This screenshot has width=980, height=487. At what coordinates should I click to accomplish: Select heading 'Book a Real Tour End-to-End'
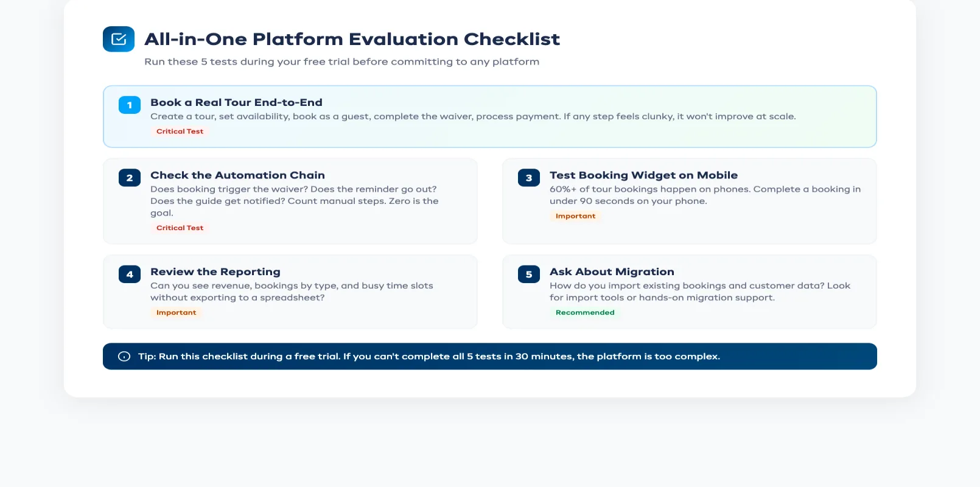pyautogui.click(x=236, y=102)
